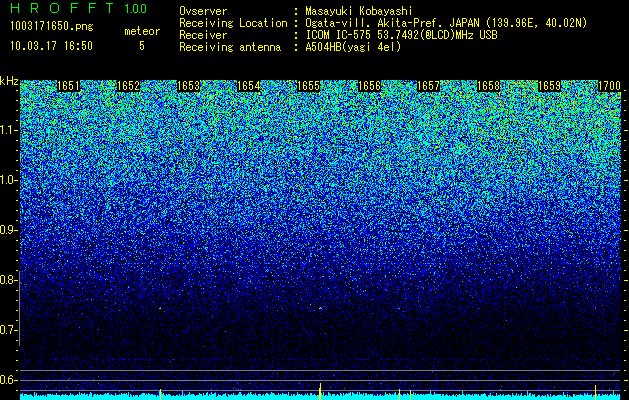Click the 1658 time label
The height and width of the screenshot is (400, 629).
coord(489,86)
